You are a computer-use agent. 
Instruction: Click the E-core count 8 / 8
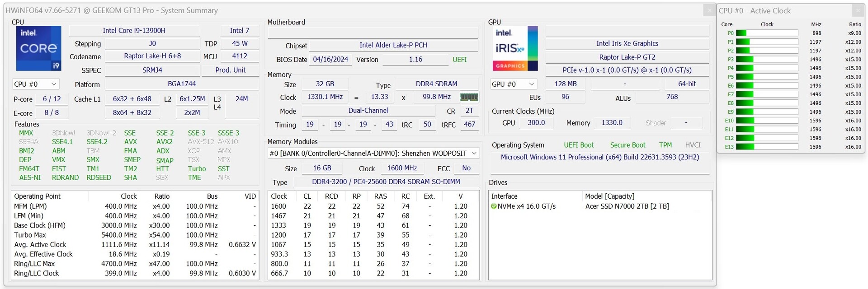click(52, 112)
